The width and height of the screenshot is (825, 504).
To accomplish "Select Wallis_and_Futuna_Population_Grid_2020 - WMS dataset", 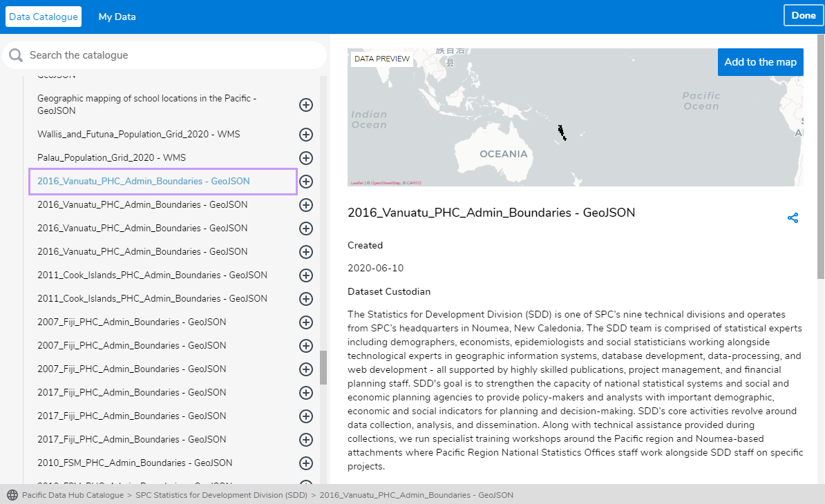I will (x=138, y=134).
